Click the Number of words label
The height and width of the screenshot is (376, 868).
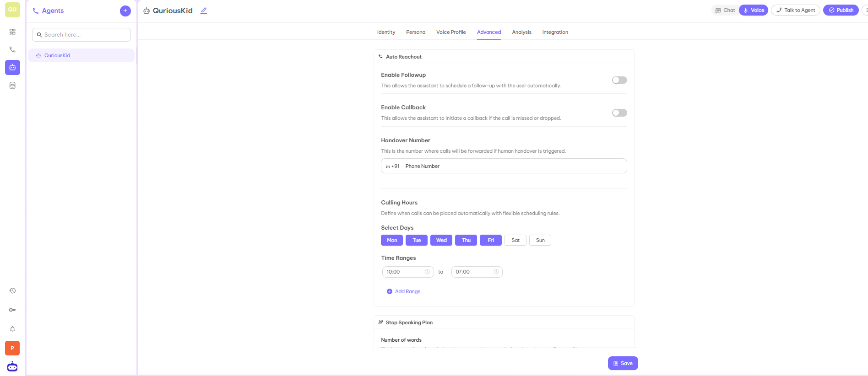401,340
